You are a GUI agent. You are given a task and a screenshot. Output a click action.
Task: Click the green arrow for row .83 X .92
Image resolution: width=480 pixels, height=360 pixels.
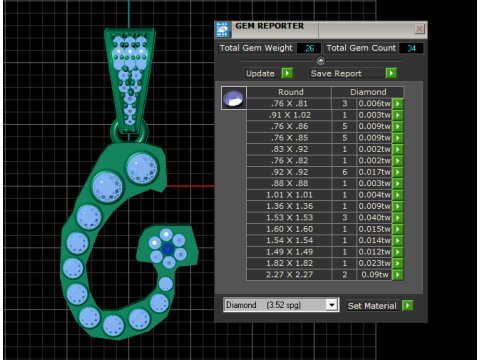[398, 149]
